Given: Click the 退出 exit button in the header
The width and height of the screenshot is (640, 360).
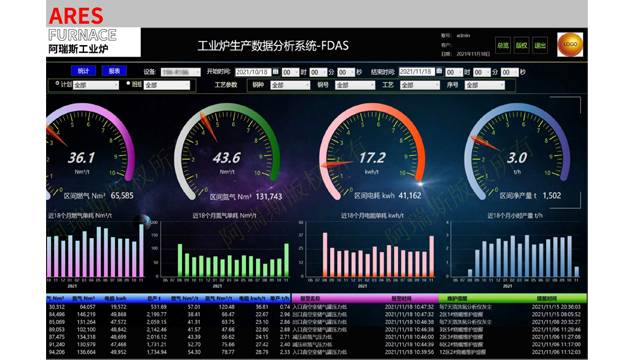Looking at the screenshot, I should pyautogui.click(x=540, y=45).
